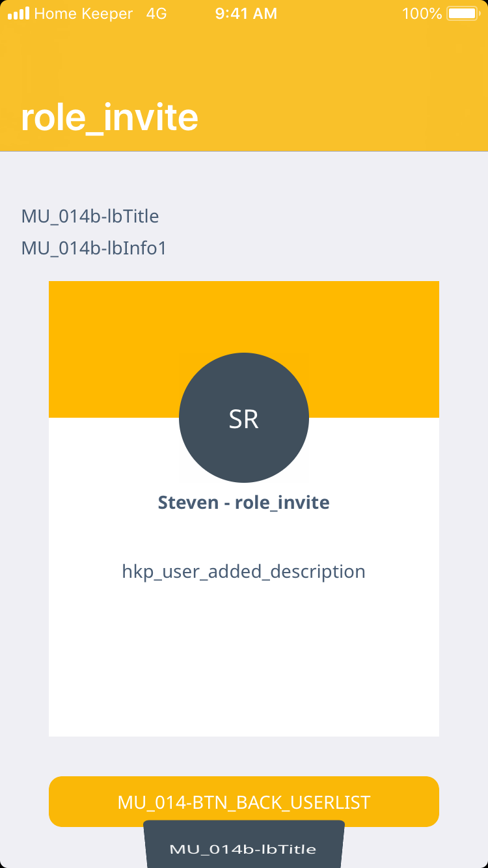Tap the Steven - role_invite name
Image resolution: width=488 pixels, height=868 pixels.
(244, 502)
